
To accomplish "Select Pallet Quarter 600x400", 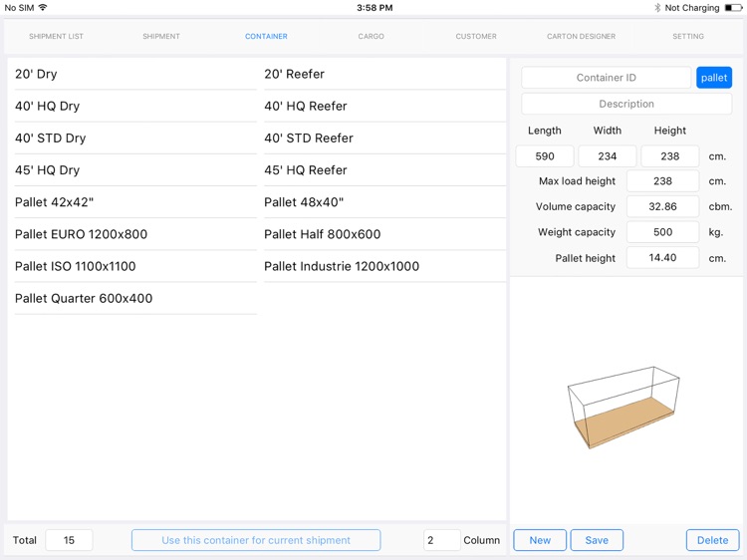I will (135, 298).
